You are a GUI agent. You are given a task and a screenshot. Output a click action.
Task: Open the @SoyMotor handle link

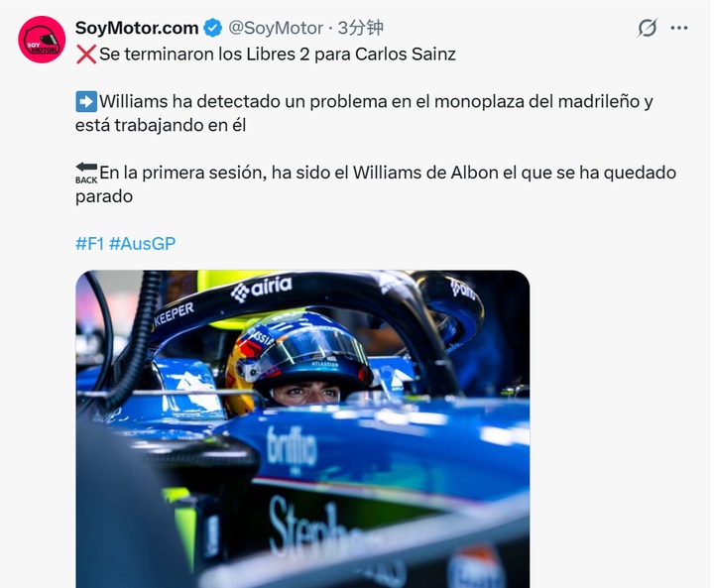276,28
